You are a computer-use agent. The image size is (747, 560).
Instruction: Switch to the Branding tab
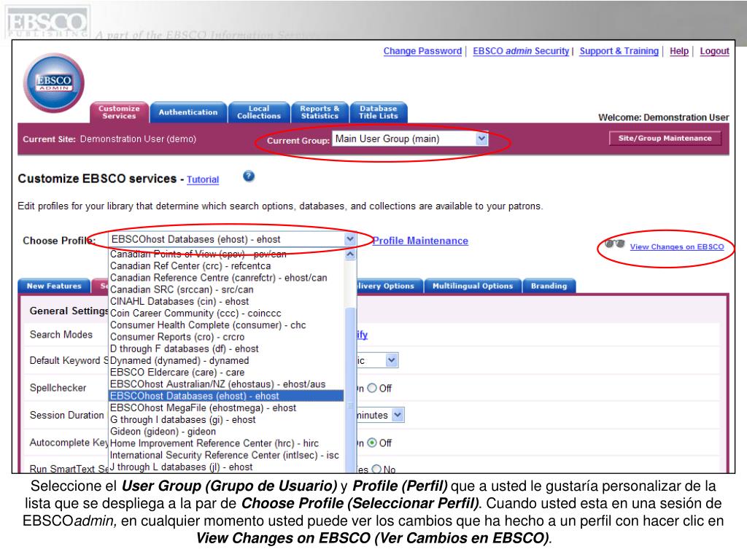549,286
